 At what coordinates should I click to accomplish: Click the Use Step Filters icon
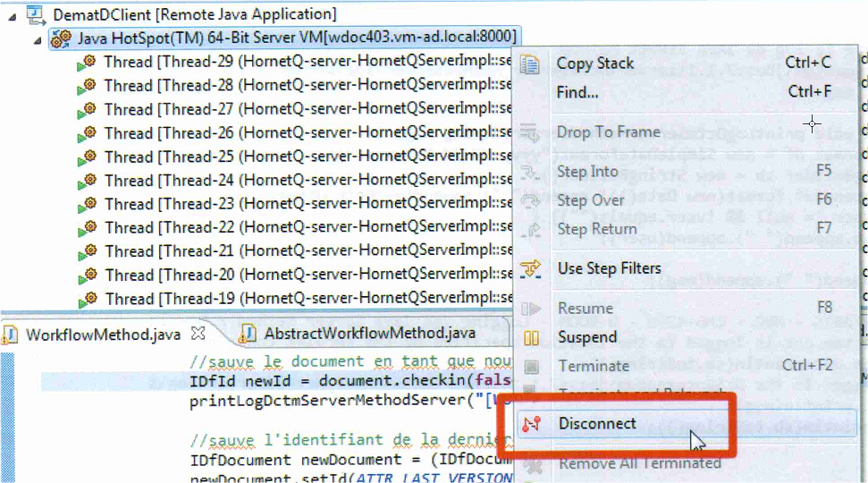coord(530,268)
